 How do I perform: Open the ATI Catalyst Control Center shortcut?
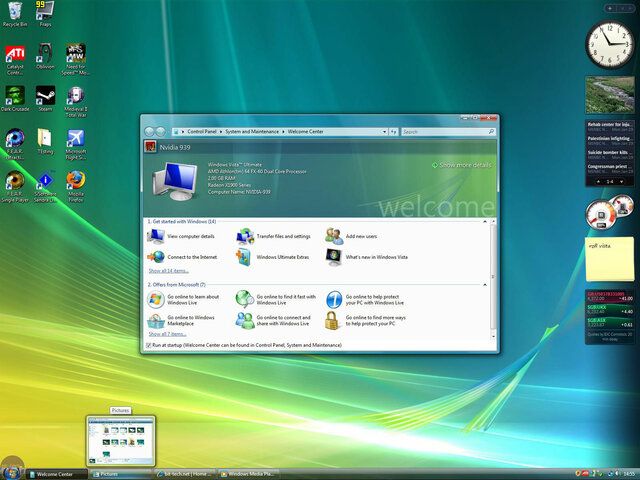(15, 60)
